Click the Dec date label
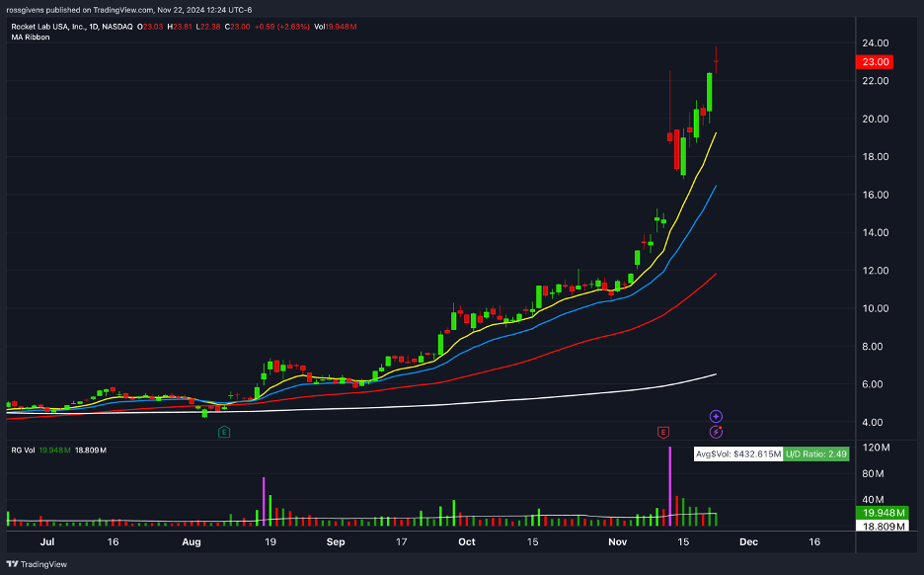This screenshot has height=575, width=924. click(x=749, y=542)
